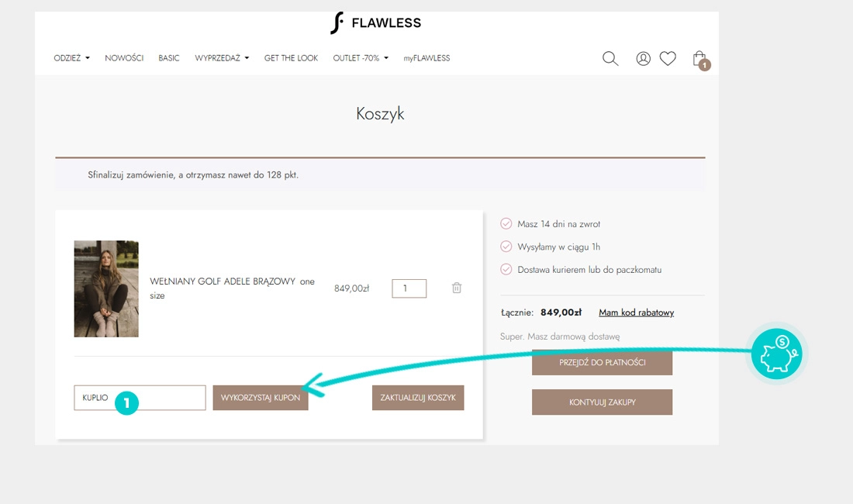Screen dimensions: 853x504
Task: Click the Mam kod rabatowy link
Action: pyautogui.click(x=636, y=312)
